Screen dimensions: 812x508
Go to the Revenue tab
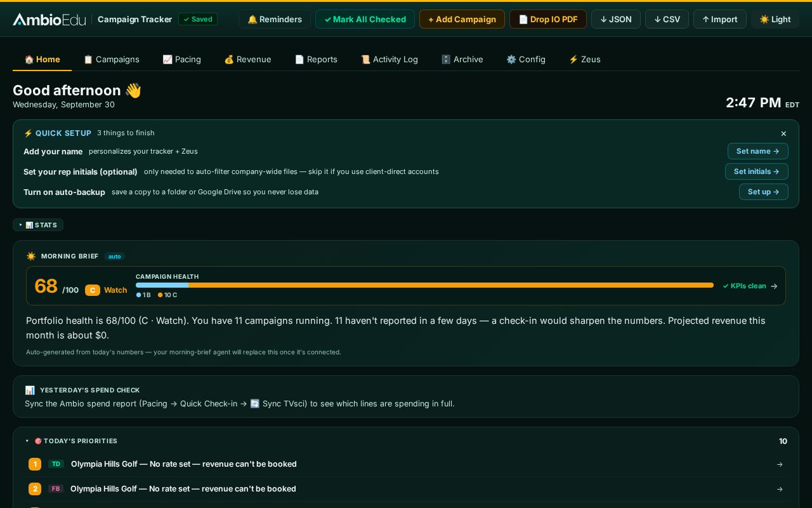click(248, 59)
